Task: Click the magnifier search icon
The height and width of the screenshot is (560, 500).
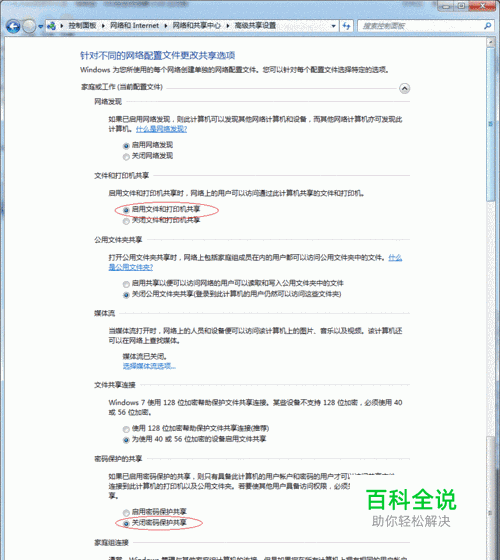Action: click(488, 26)
